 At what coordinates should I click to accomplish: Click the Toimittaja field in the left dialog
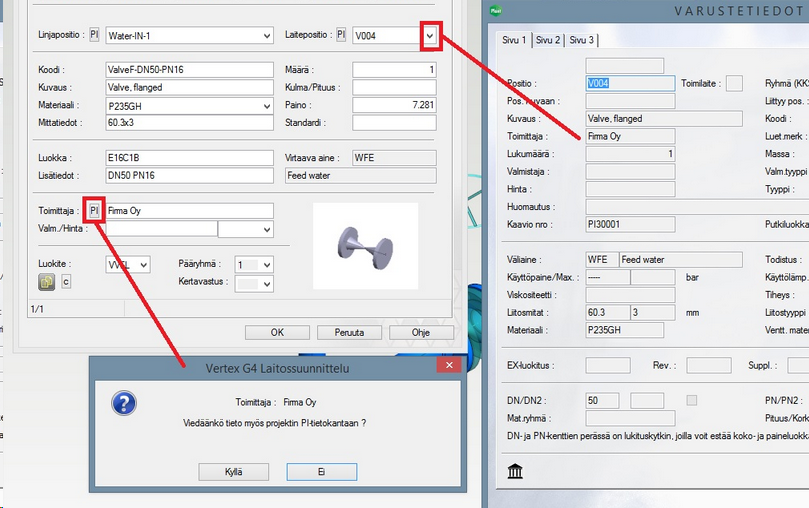coord(189,210)
